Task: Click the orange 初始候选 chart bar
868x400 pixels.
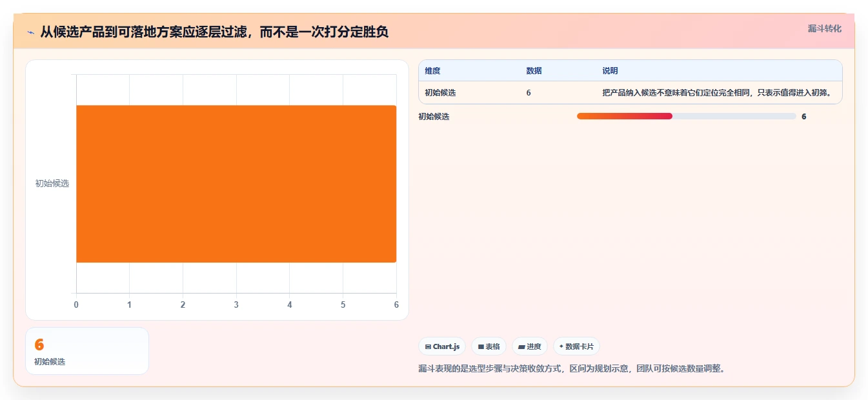Action: point(236,184)
